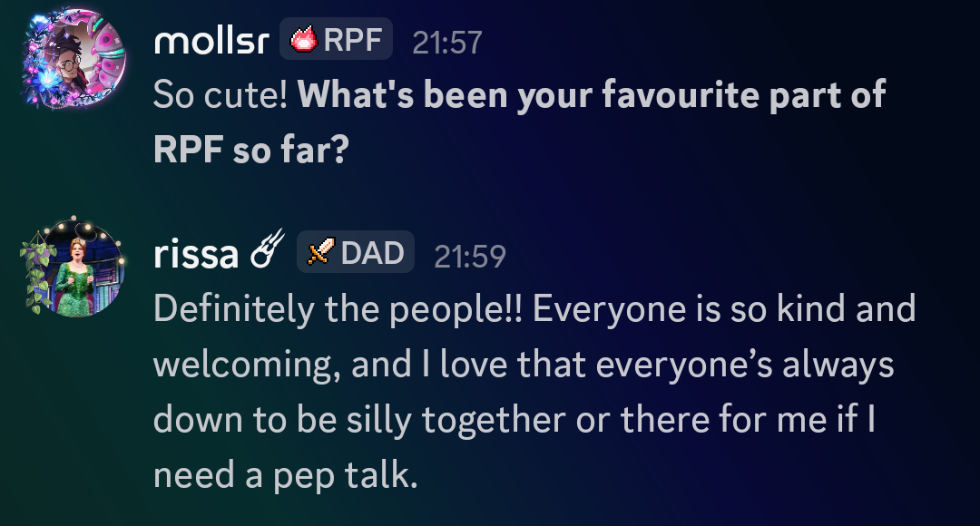
Task: Click the "So cute!" text
Action: pyautogui.click(x=220, y=94)
